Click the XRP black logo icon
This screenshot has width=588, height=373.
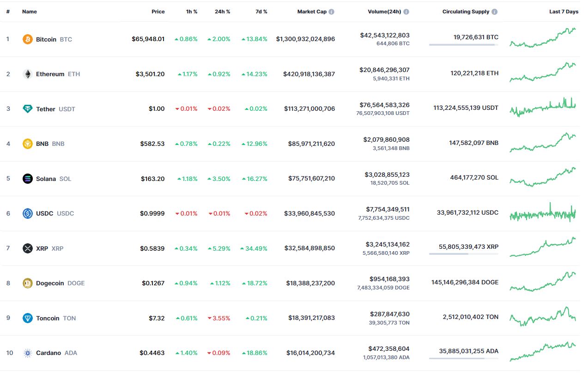click(x=28, y=248)
